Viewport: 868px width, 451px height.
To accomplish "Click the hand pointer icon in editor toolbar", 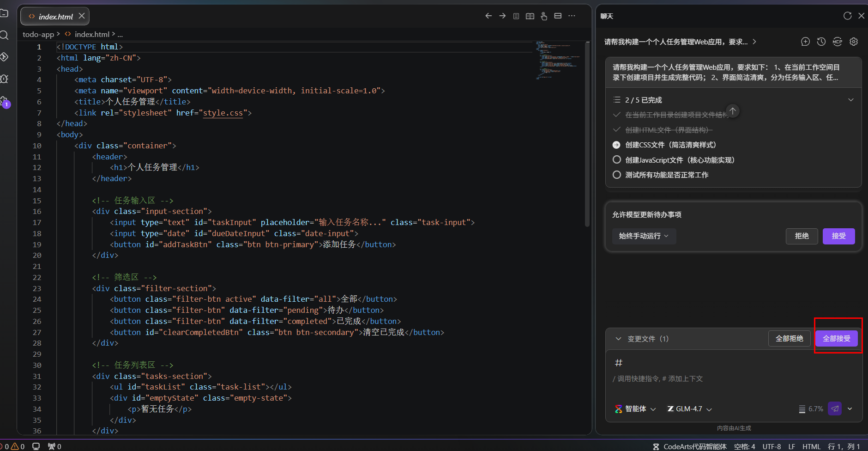I will pyautogui.click(x=544, y=16).
